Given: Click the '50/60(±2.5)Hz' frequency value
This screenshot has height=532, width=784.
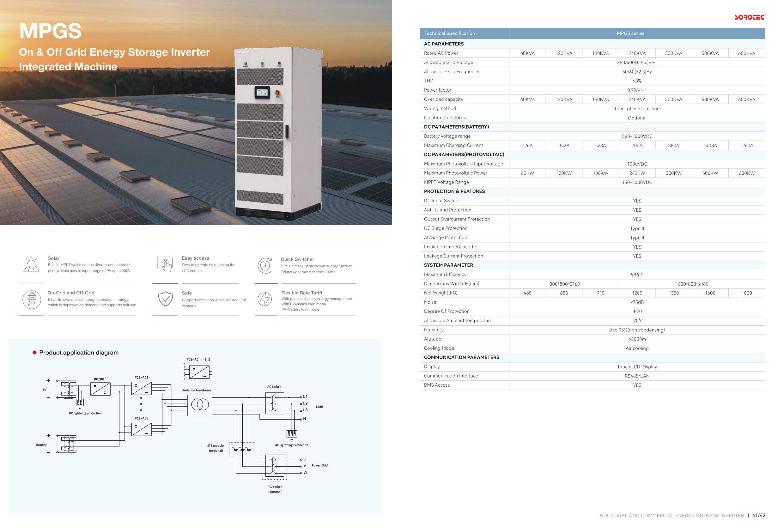Looking at the screenshot, I should pyautogui.click(x=637, y=72).
